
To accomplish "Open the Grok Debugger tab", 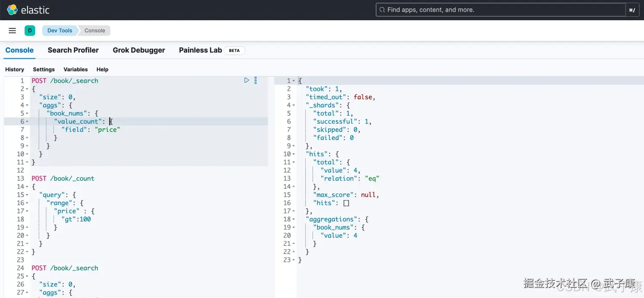I will tap(139, 50).
